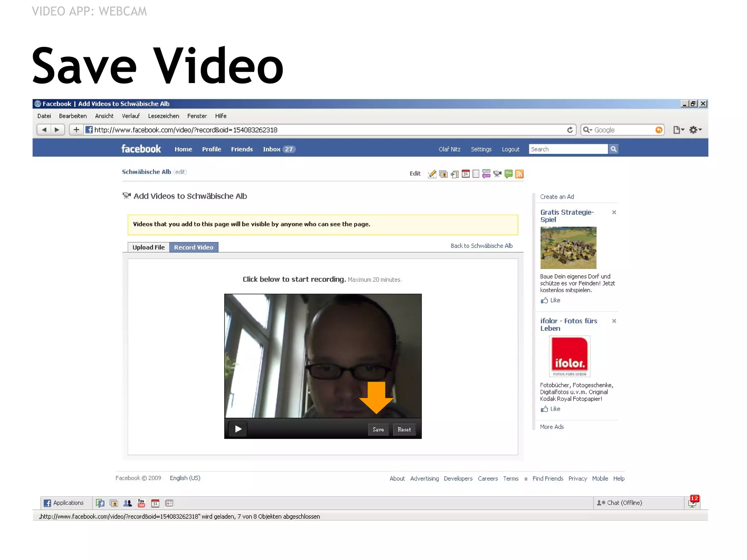The height and width of the screenshot is (560, 747).
Task: Open the Lesezeichen menu
Action: [x=164, y=116]
